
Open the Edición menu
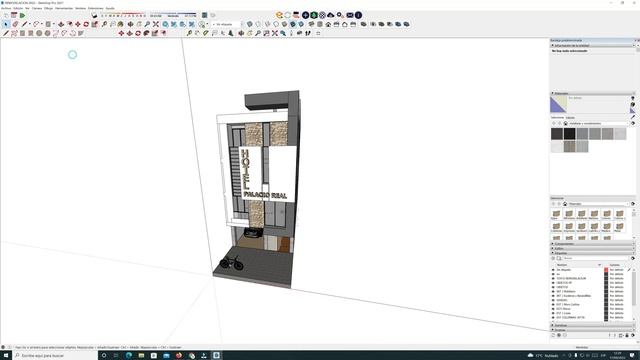(x=18, y=8)
